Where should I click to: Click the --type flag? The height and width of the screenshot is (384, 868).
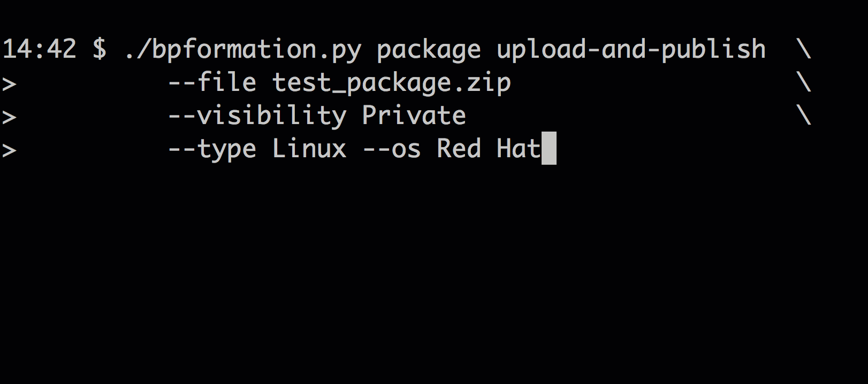(x=212, y=150)
